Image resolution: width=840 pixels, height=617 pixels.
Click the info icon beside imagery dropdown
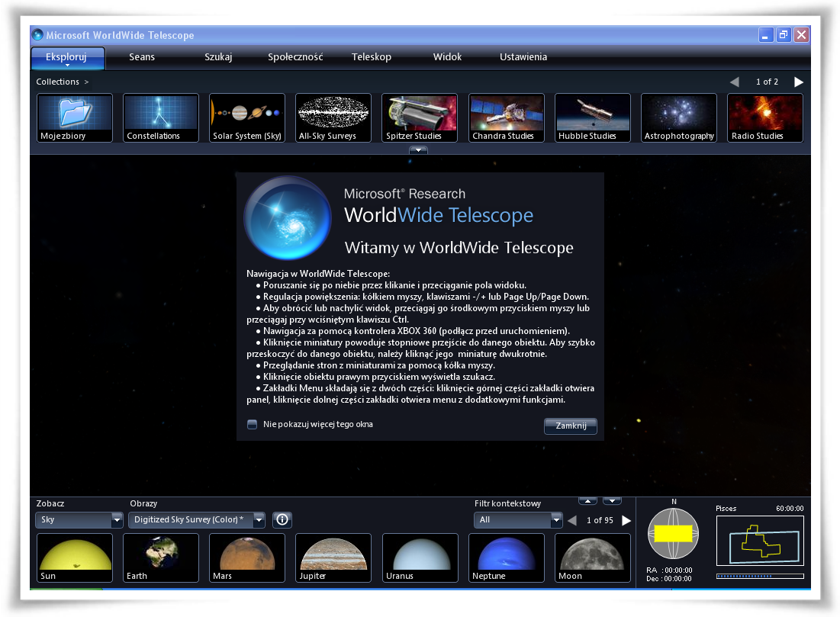pyautogui.click(x=282, y=520)
